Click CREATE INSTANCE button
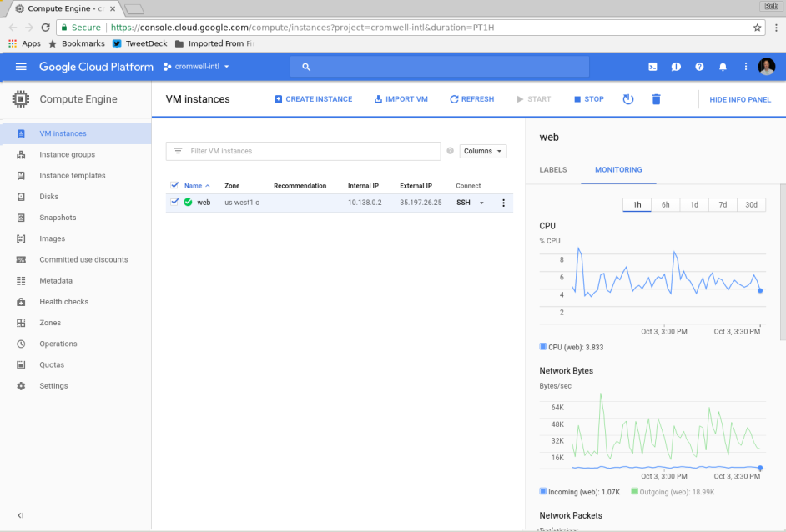This screenshot has width=786, height=532. pos(313,99)
